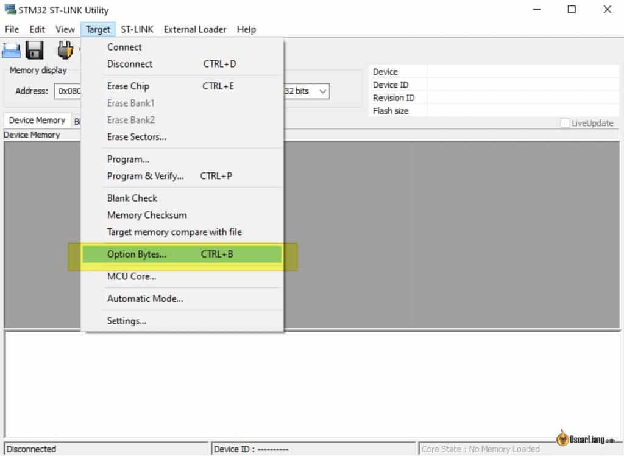Click the Core State status entry
Image resolution: width=624 pixels, height=456 pixels.
coord(480,449)
